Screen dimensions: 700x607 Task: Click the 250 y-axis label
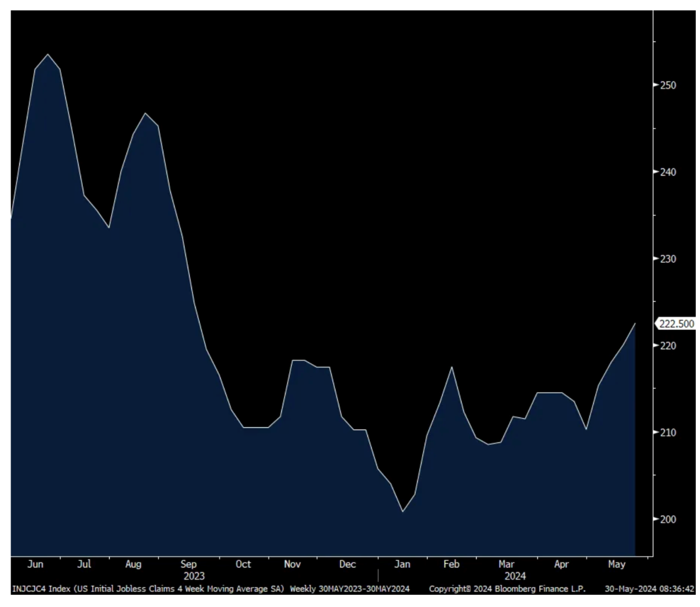click(x=668, y=85)
